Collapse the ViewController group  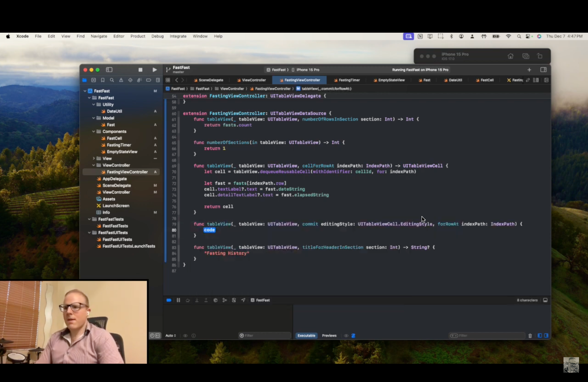tap(94, 165)
